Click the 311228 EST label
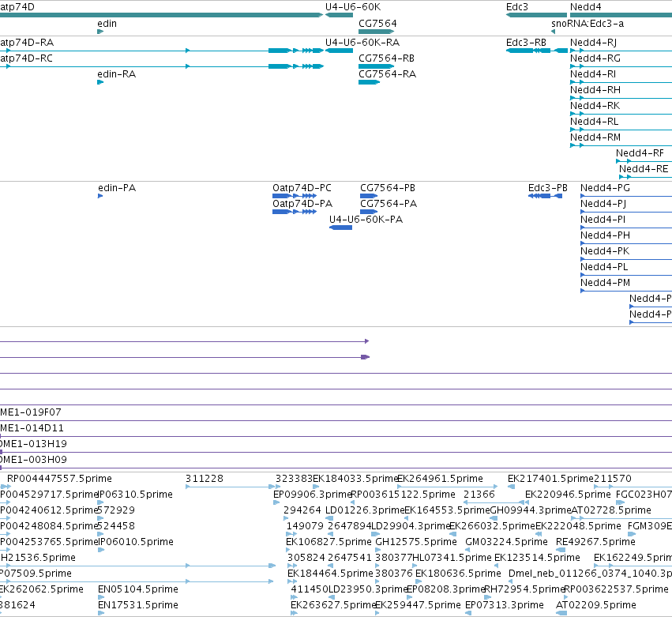The width and height of the screenshot is (672, 617). (205, 479)
